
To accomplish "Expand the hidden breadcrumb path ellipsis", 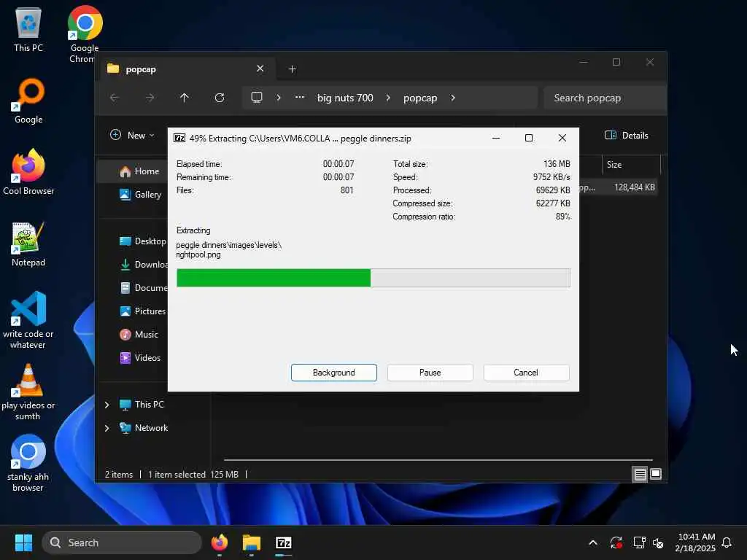I will (x=299, y=97).
